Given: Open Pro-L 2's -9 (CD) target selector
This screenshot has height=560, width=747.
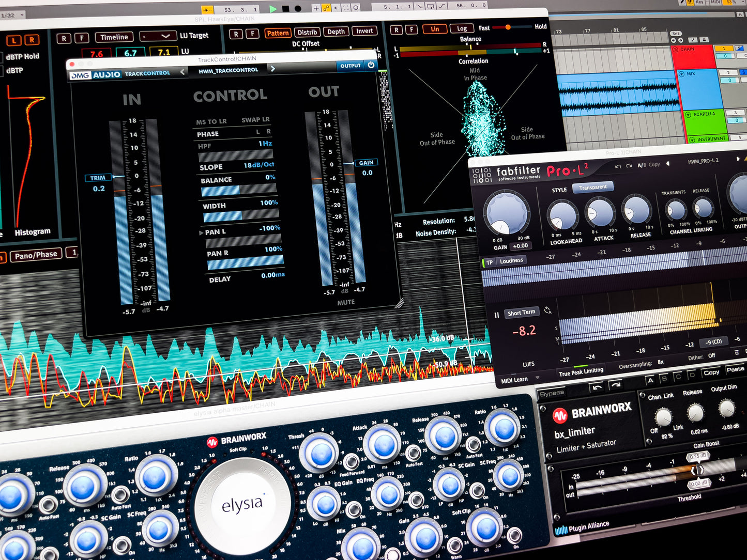Looking at the screenshot, I should click(713, 342).
